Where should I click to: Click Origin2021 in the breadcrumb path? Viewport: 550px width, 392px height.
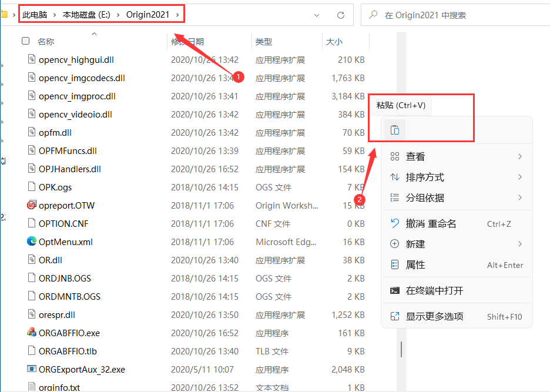[147, 15]
